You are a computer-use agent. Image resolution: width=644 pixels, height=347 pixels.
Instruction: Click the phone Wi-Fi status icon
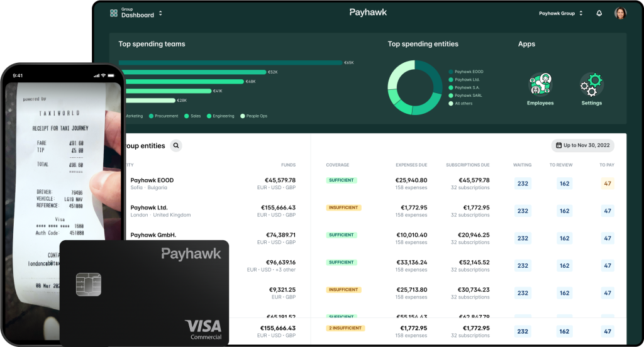point(104,75)
